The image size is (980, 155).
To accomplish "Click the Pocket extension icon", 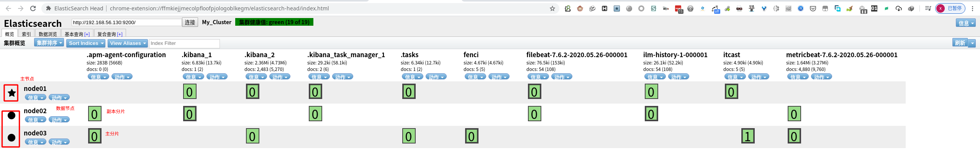I will point(813,8).
